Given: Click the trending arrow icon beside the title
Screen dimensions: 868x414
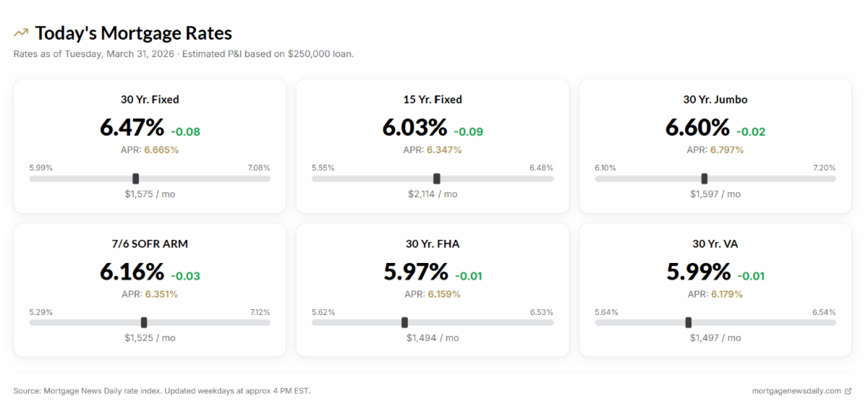Looking at the screenshot, I should [21, 33].
